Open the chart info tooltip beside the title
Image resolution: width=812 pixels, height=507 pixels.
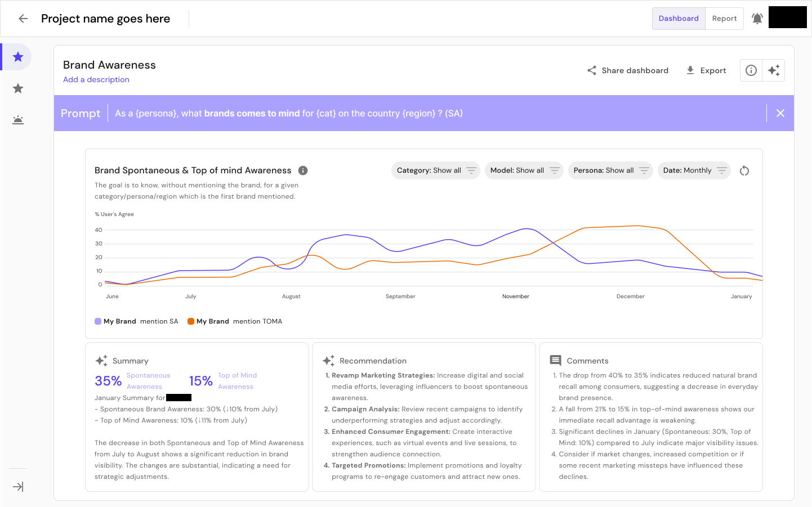pos(303,170)
